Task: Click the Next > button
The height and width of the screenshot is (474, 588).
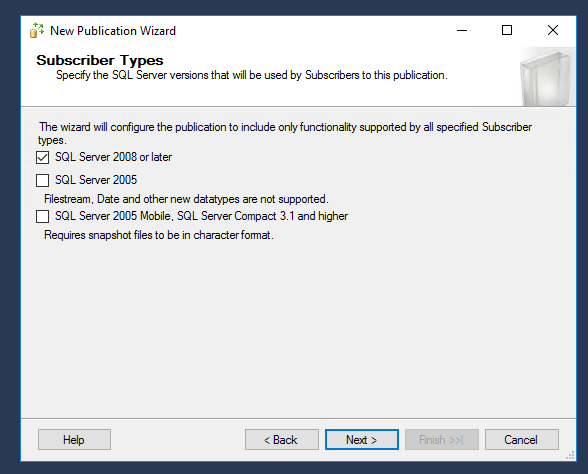Action: pyautogui.click(x=362, y=440)
